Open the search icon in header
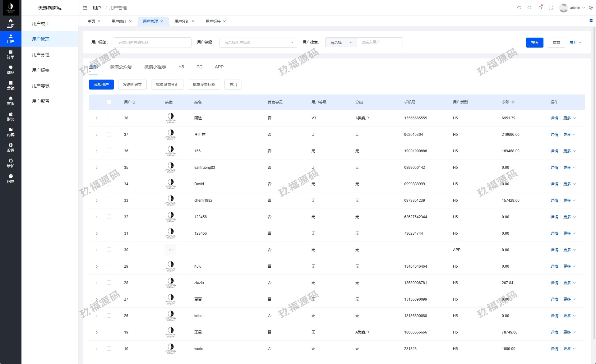This screenshot has height=364, width=596. pos(529,8)
